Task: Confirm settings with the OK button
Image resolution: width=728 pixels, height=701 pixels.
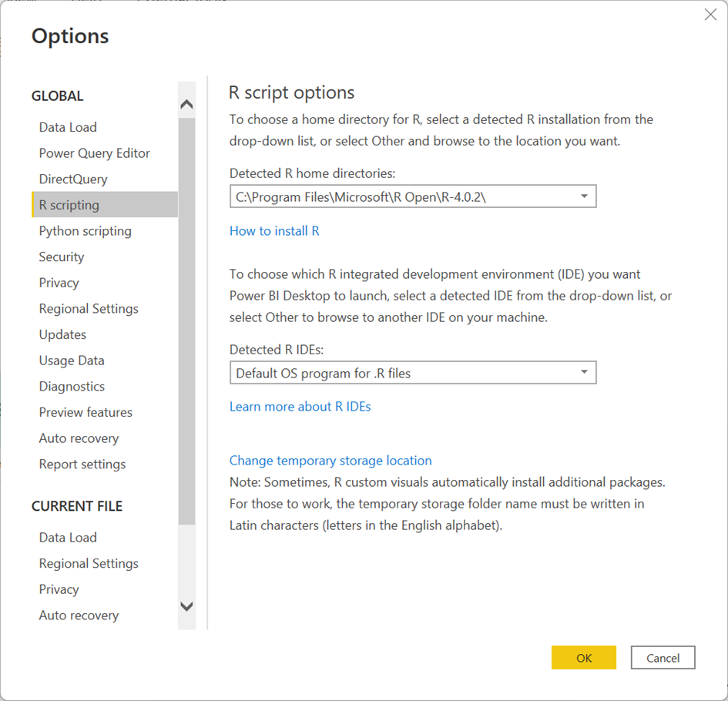Action: [583, 658]
